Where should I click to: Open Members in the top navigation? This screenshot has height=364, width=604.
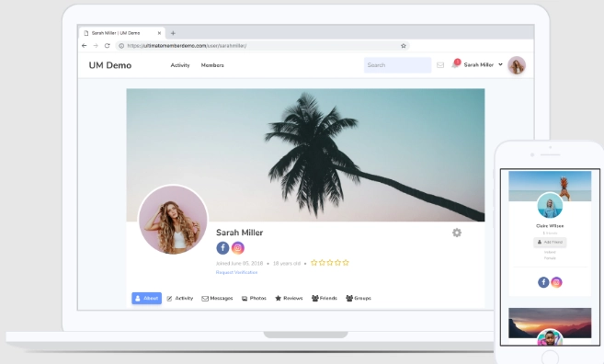point(212,65)
